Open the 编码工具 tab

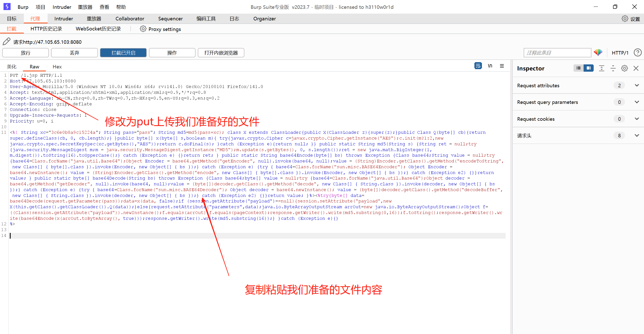point(206,19)
